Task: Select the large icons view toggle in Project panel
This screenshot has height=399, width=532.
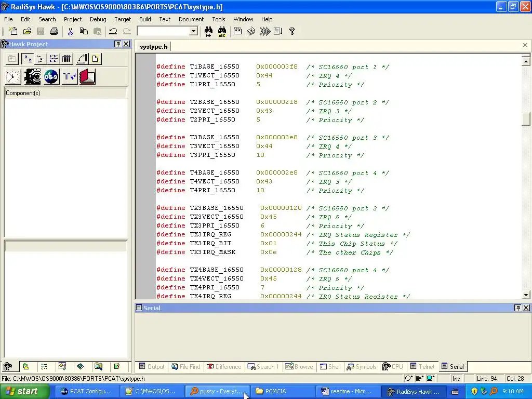Action: click(x=27, y=59)
